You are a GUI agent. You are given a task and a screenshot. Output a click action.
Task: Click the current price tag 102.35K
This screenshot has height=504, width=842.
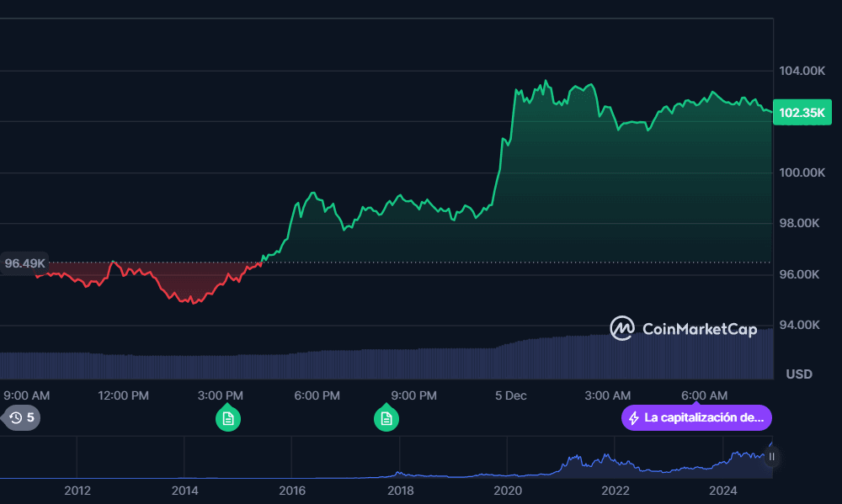coord(802,113)
